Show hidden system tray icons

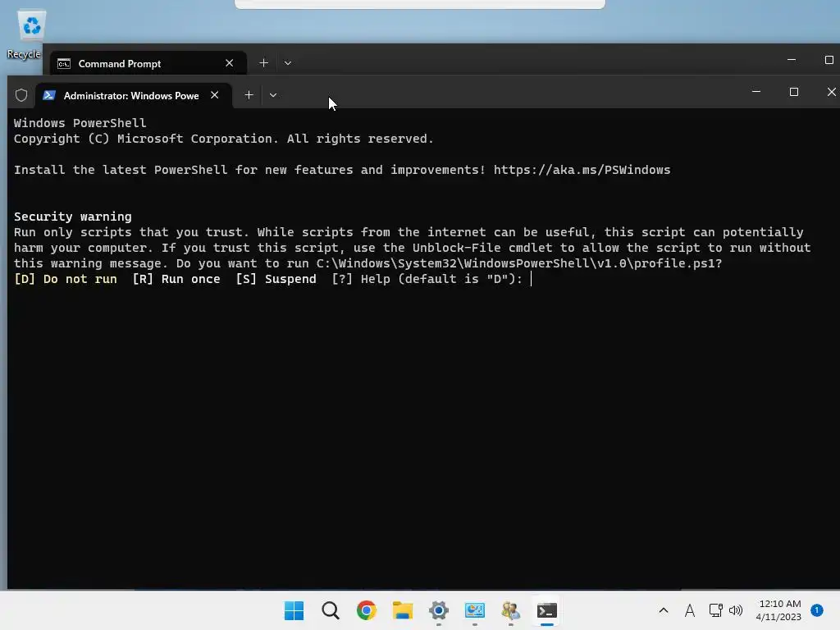pyautogui.click(x=663, y=610)
